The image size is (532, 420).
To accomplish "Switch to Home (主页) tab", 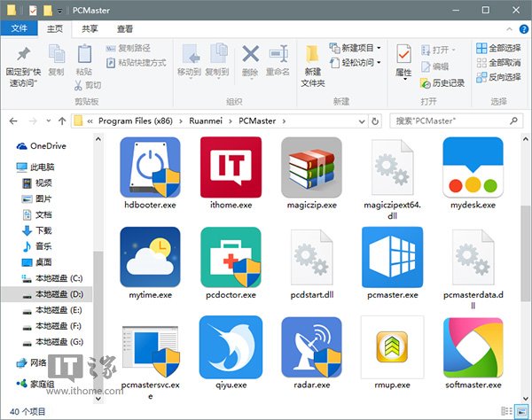I will tap(55, 29).
